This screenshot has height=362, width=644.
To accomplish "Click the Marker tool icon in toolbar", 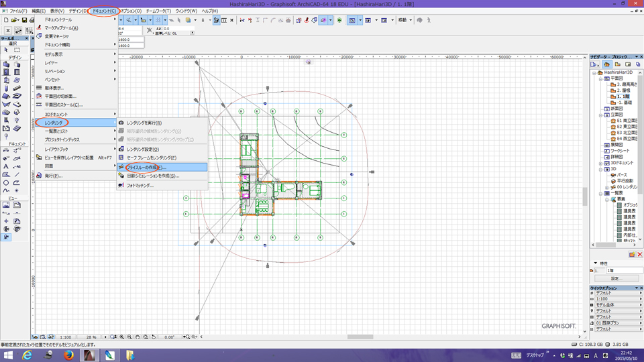I will click(306, 20).
